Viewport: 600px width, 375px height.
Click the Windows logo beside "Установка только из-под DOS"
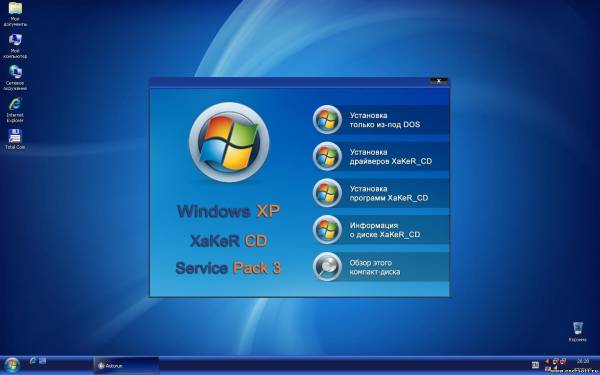click(327, 119)
